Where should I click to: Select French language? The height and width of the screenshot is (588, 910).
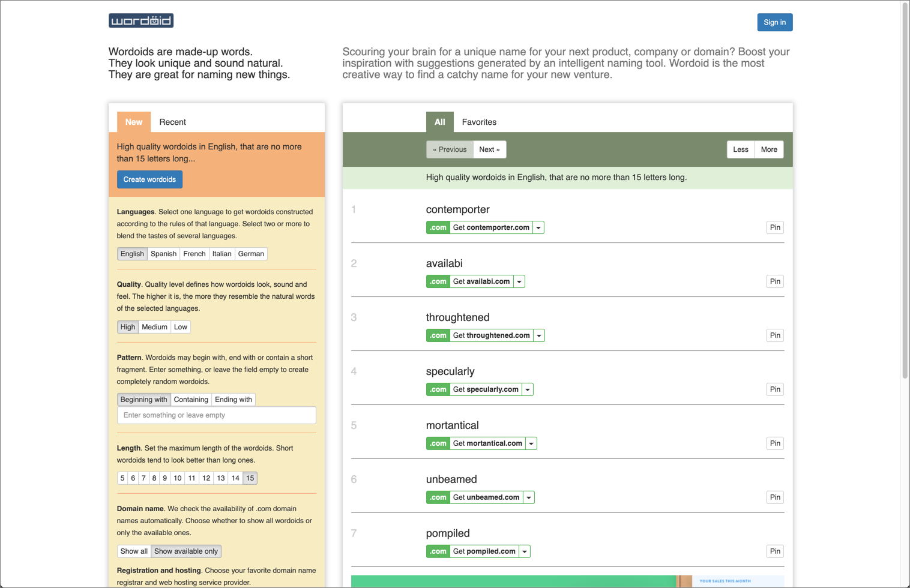click(x=194, y=254)
